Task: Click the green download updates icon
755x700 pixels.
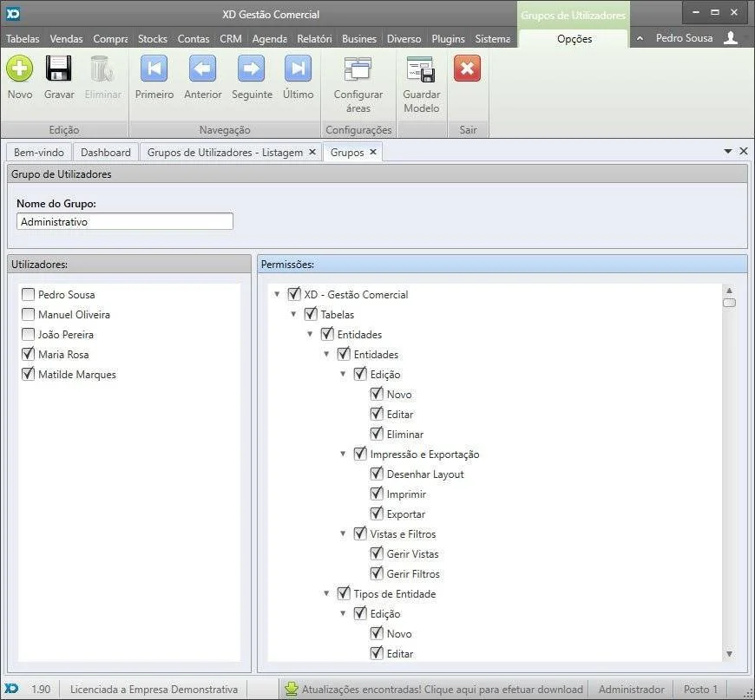Action: click(x=291, y=689)
